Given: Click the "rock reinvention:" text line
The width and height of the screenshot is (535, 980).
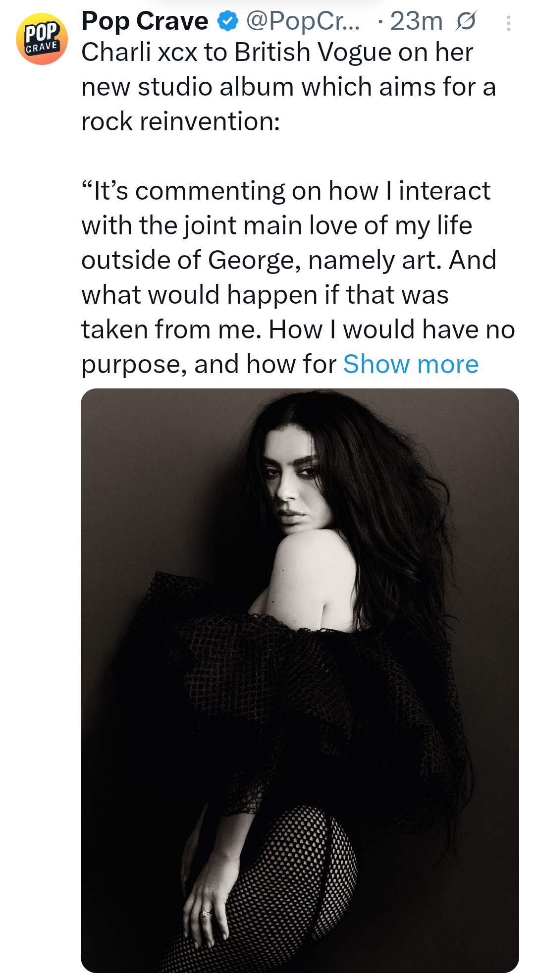Looking at the screenshot, I should coord(181,122).
